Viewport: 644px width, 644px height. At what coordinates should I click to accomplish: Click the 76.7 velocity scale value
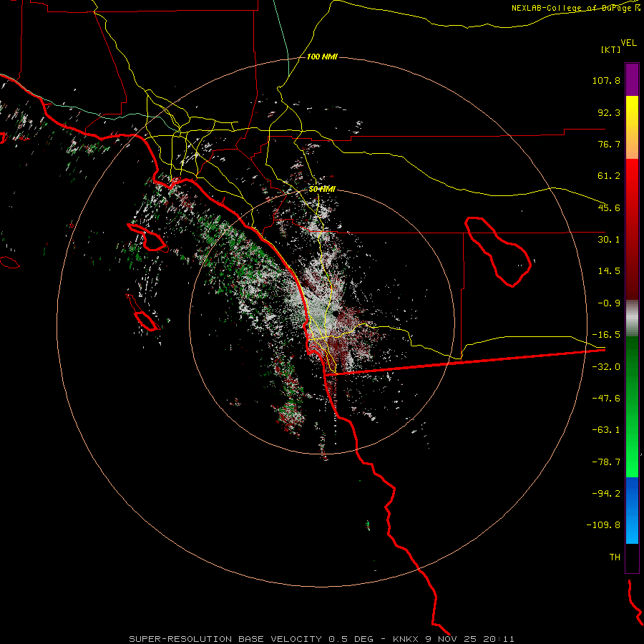[x=609, y=144]
